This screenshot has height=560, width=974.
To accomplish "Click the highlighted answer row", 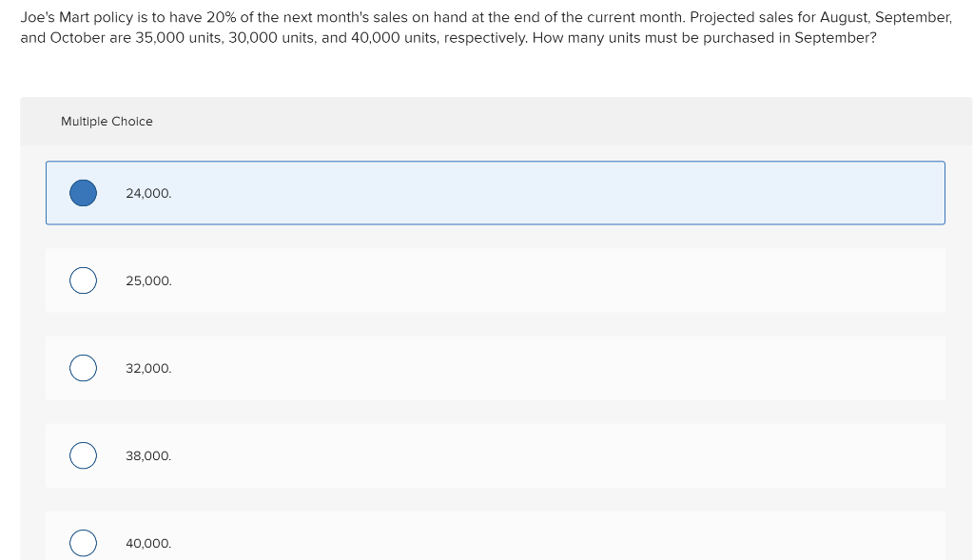I will click(x=495, y=192).
